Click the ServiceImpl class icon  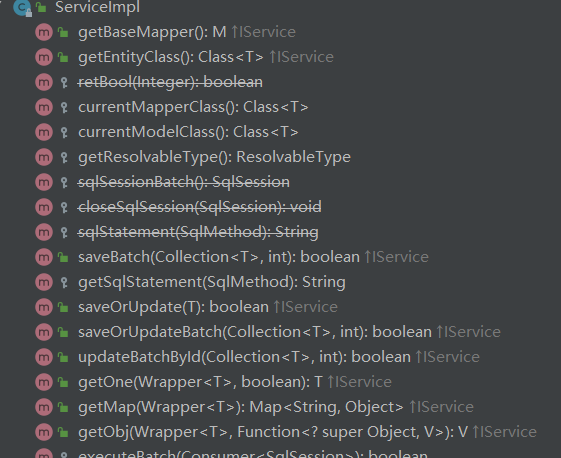[x=22, y=7]
